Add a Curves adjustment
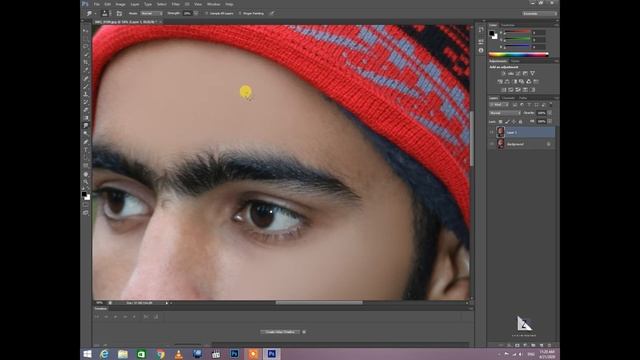The width and height of the screenshot is (640, 360). [518, 73]
